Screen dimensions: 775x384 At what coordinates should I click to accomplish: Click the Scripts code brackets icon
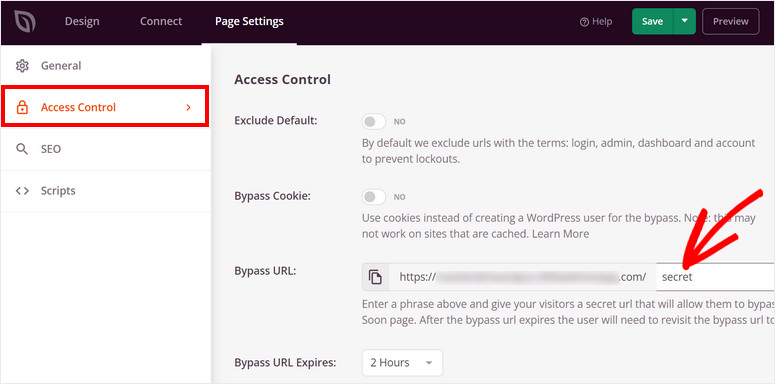click(22, 191)
